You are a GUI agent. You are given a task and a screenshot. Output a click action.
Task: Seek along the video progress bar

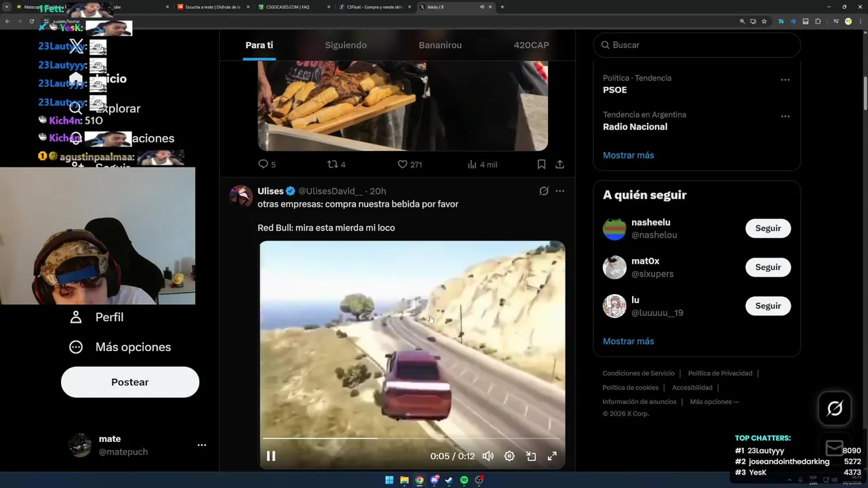point(412,439)
